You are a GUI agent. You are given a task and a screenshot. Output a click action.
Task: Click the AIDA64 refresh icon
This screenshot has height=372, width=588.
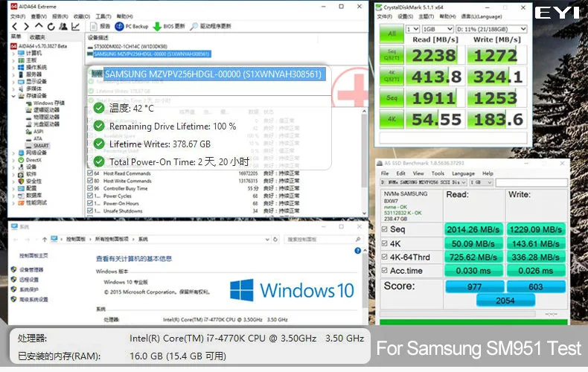coord(51,26)
